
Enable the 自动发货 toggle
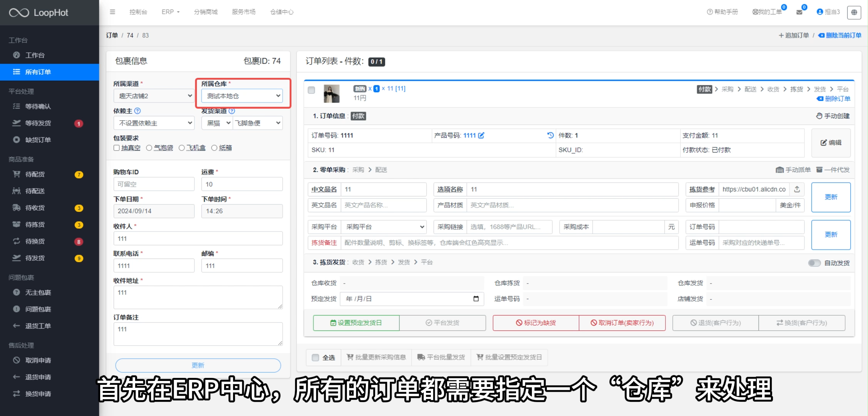814,263
